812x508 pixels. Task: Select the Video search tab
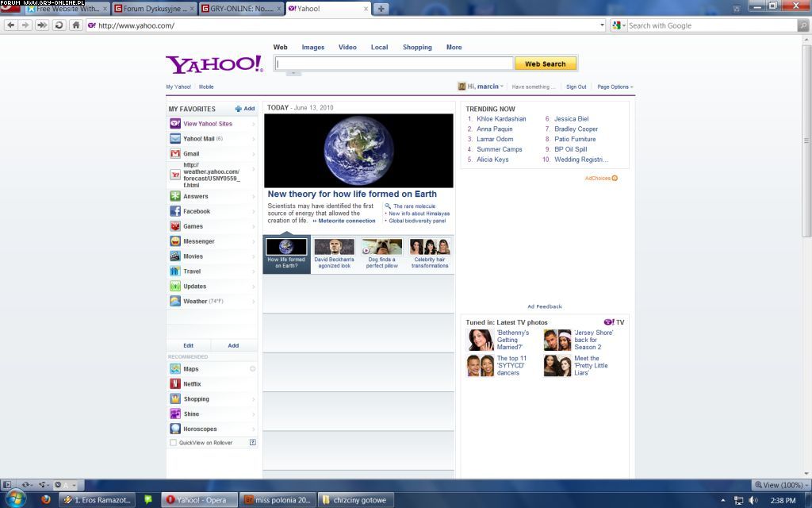pyautogui.click(x=347, y=47)
